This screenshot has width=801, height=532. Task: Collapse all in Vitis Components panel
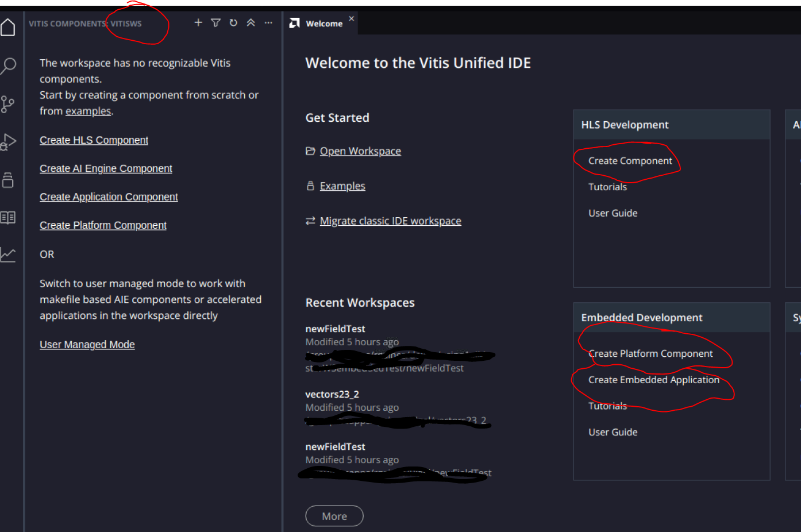(251, 23)
